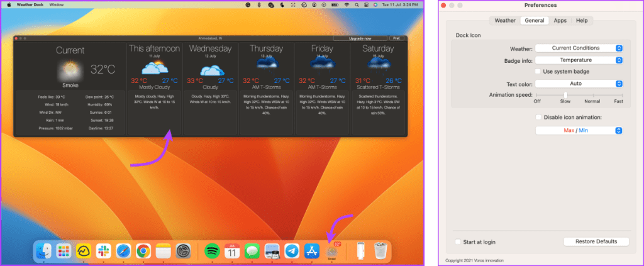644x266 pixels.
Task: Click the Siri icon in menu bar
Action: coord(375,5)
